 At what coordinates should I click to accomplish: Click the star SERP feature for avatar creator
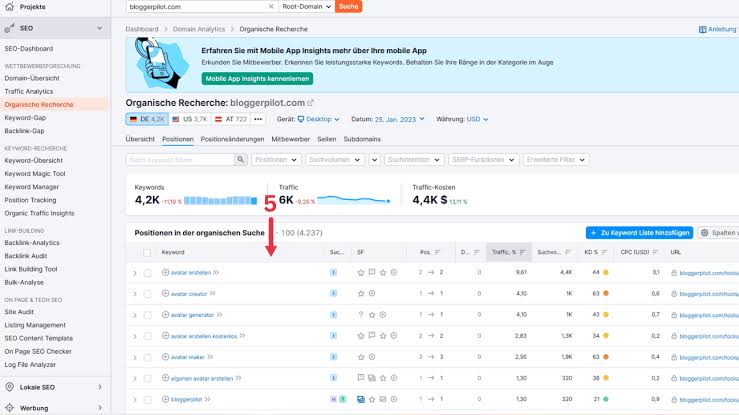coord(361,293)
